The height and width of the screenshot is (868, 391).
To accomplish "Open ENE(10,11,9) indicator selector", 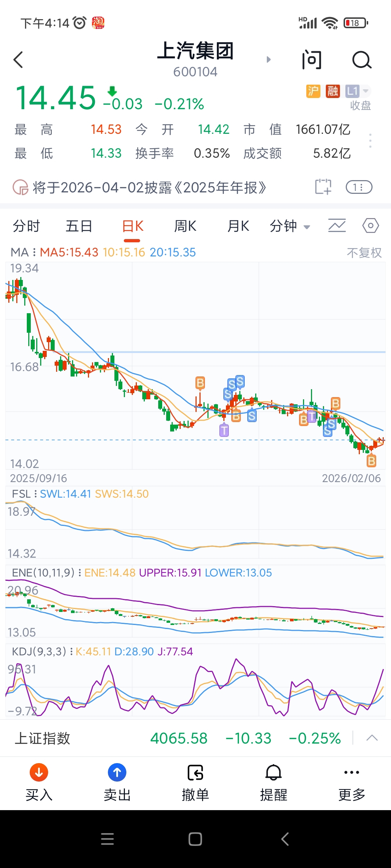I will [x=46, y=573].
